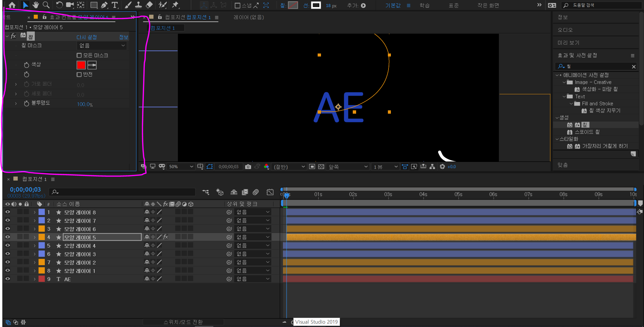Screen dimensions: 644x327
Task: Check the 반전 invert checkbox
Action: click(79, 75)
